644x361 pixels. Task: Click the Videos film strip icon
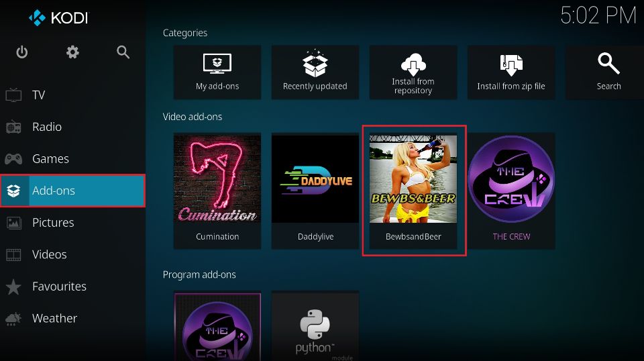point(13,254)
